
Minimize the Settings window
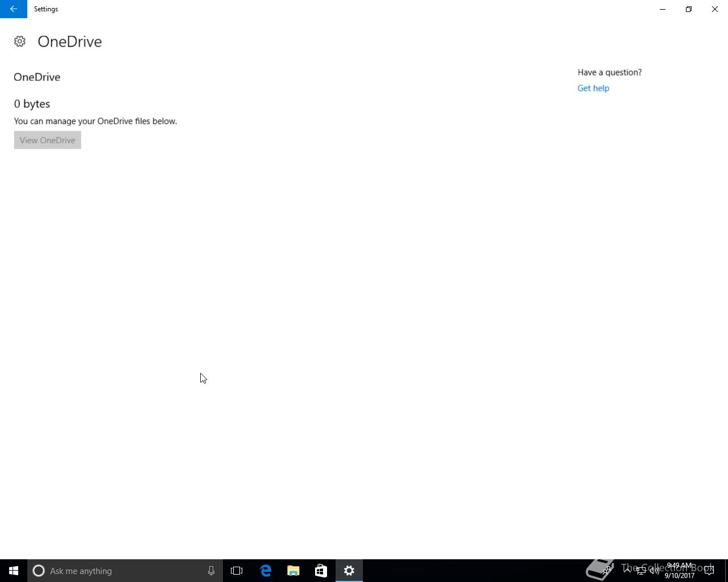pos(663,9)
